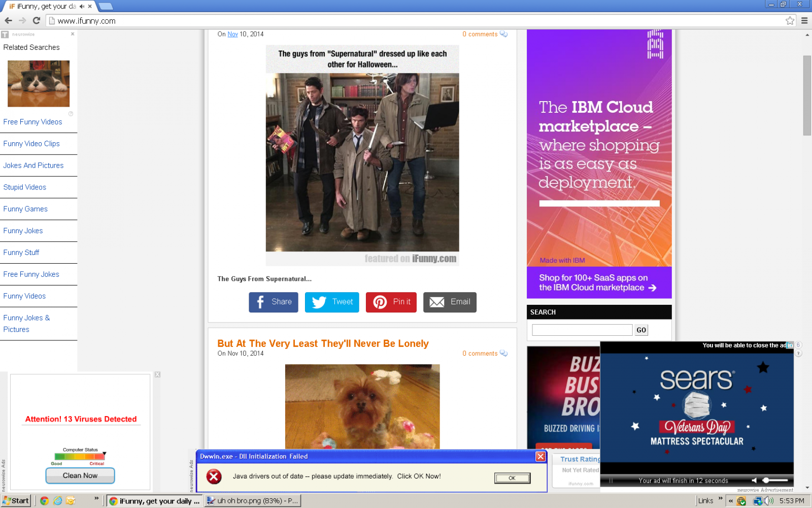Open the Funny Stuff link

coord(21,253)
